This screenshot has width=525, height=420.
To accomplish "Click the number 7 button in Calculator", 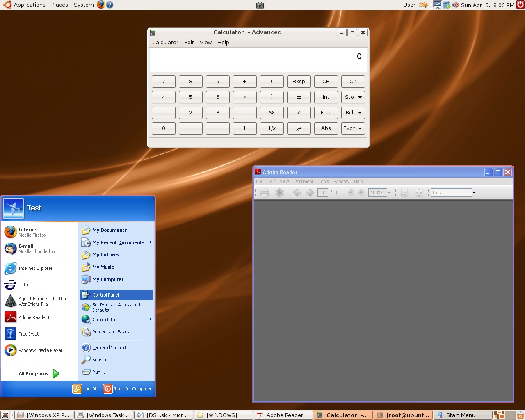I will [x=163, y=82].
